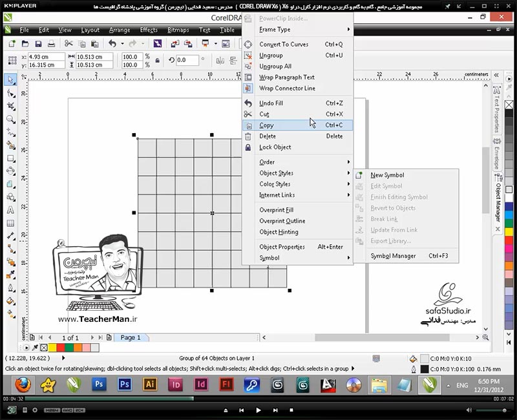Expand the Frame Type submenu
Screen dimensions: 517x420
[x=298, y=30]
